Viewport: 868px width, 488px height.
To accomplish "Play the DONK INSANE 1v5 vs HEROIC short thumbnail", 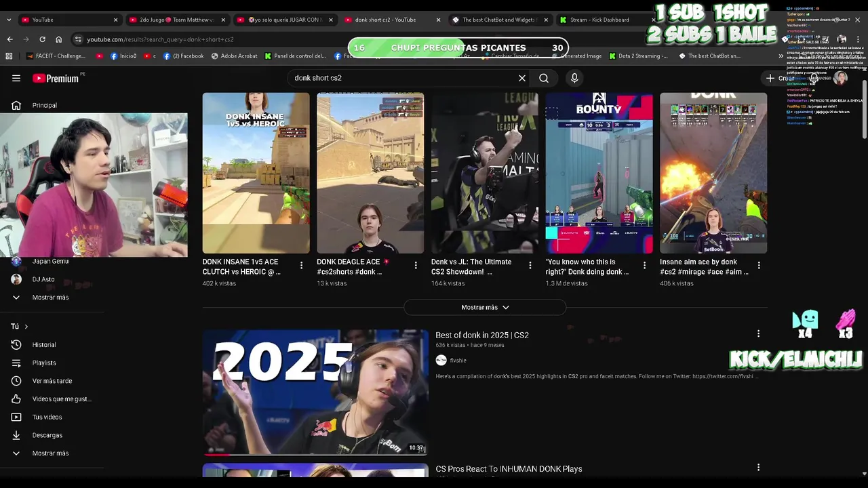I will point(256,173).
